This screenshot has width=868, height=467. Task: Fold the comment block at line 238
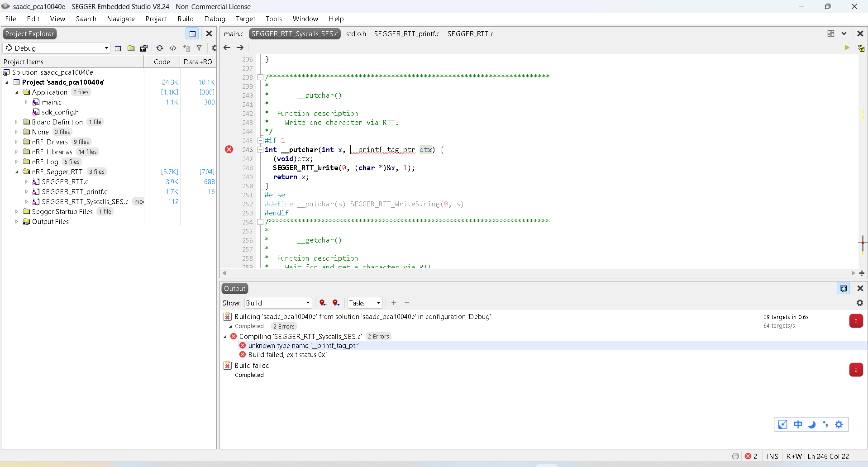(260, 77)
